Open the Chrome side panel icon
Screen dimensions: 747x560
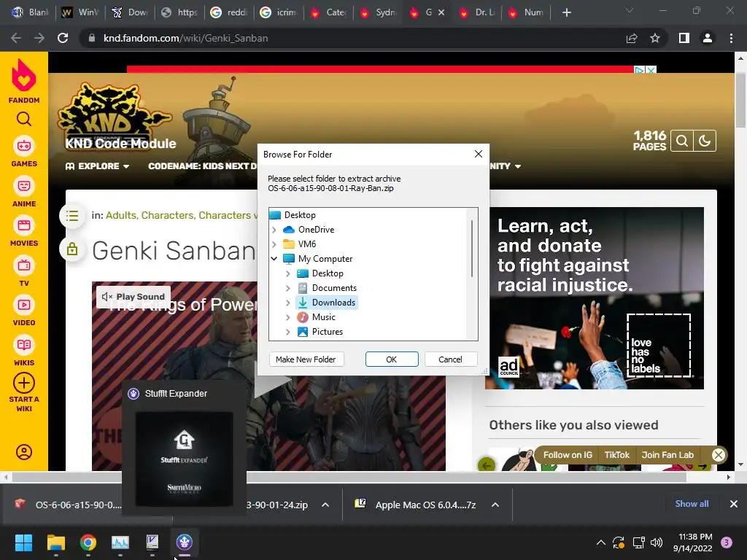(684, 38)
